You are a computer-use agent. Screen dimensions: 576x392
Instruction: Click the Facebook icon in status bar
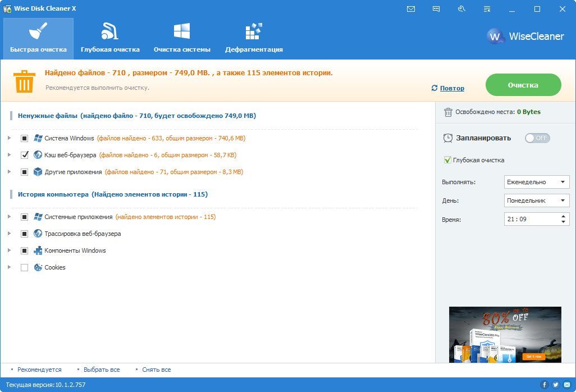click(544, 385)
